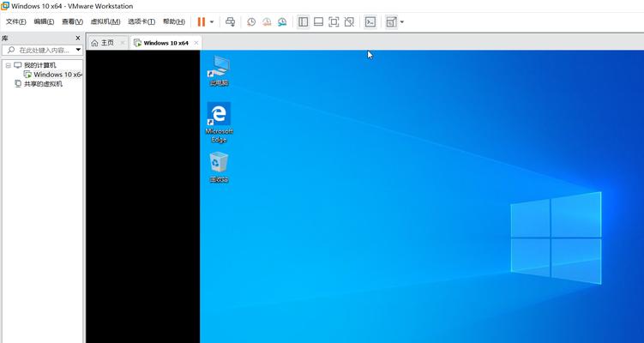
Task: Open the console view
Action: coord(370,21)
